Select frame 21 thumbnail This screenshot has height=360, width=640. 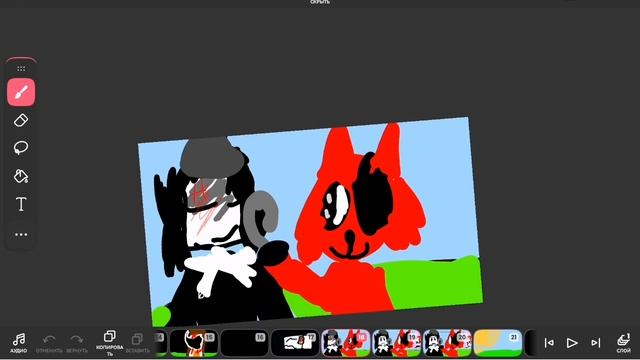pyautogui.click(x=498, y=343)
